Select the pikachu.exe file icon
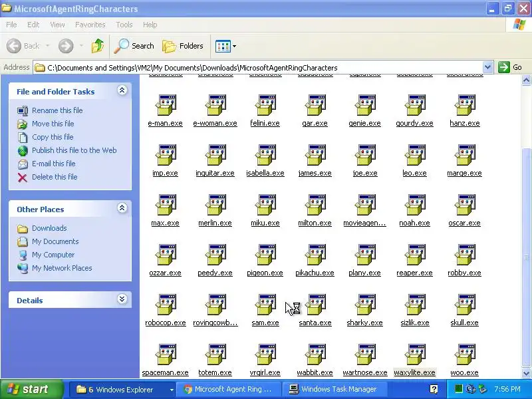Viewport: 532px width, 399px height. [315, 255]
